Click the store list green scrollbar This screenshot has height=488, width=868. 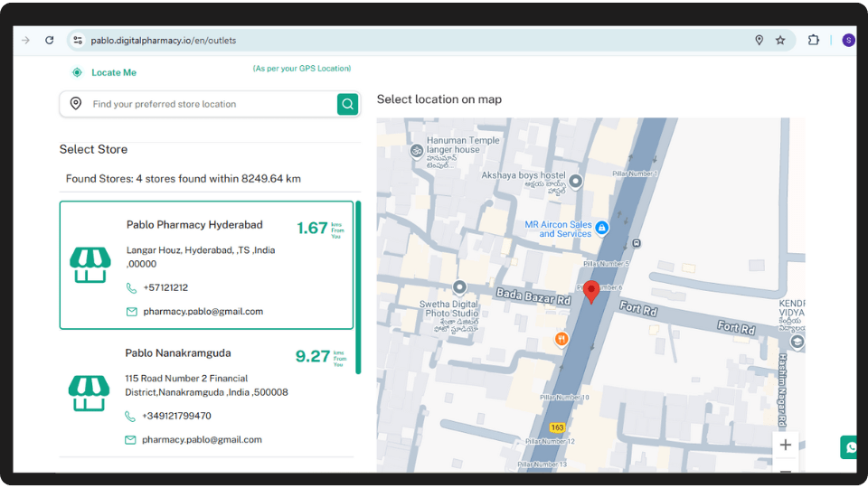click(358, 287)
